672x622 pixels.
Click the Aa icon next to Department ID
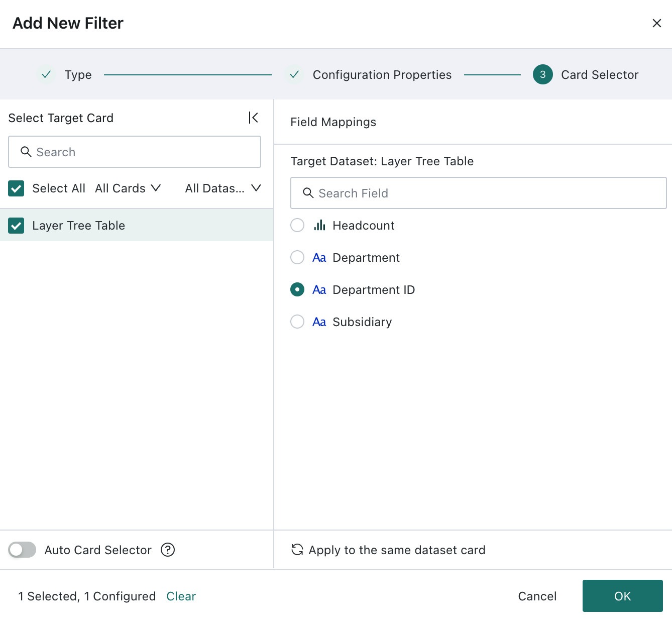tap(319, 289)
